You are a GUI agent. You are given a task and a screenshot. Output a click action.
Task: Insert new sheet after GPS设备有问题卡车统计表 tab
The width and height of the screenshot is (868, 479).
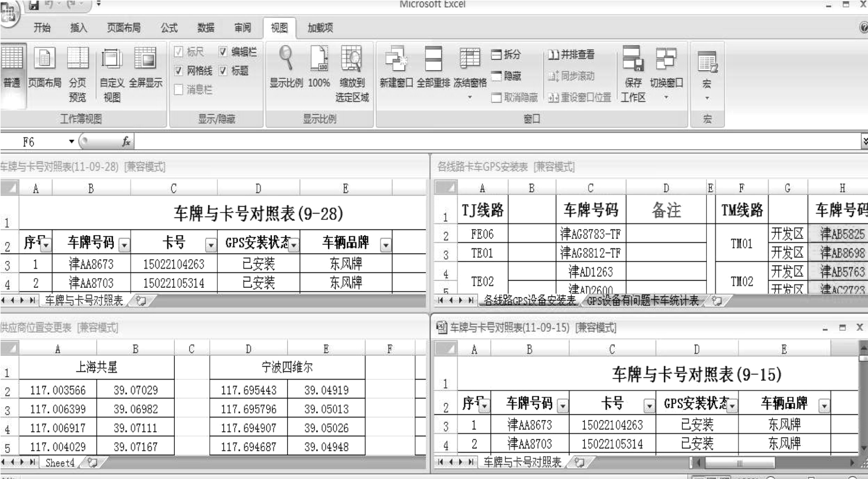pyautogui.click(x=716, y=301)
